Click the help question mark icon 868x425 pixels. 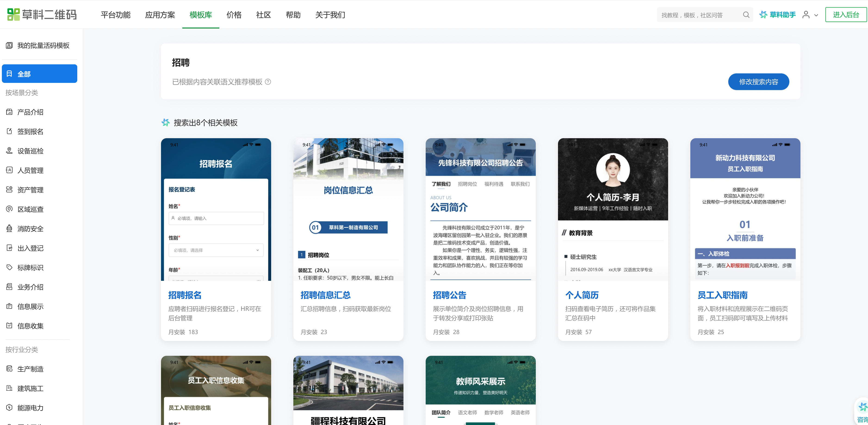coord(268,82)
